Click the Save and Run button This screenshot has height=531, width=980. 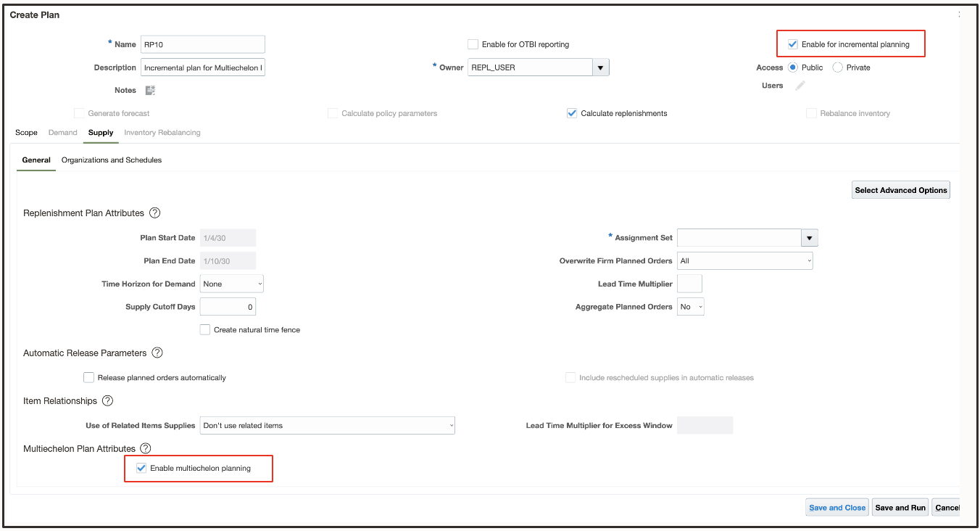(x=900, y=507)
